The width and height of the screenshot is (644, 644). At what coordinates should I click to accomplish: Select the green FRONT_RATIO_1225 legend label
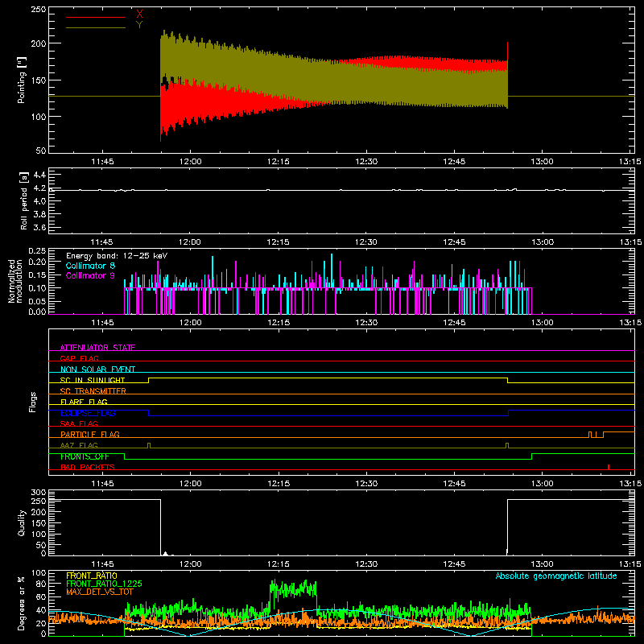pos(104,584)
